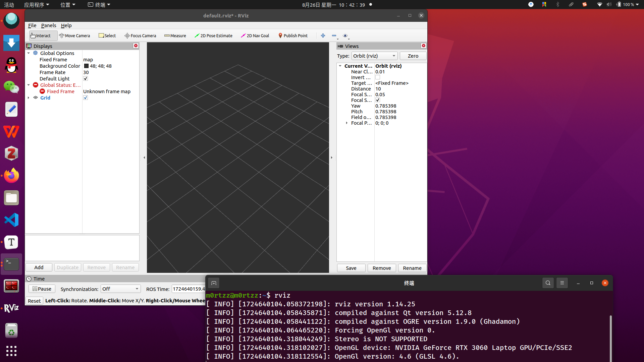This screenshot has width=644, height=362.
Task: Select the 2D Pose Estimate tool
Action: (213, 36)
